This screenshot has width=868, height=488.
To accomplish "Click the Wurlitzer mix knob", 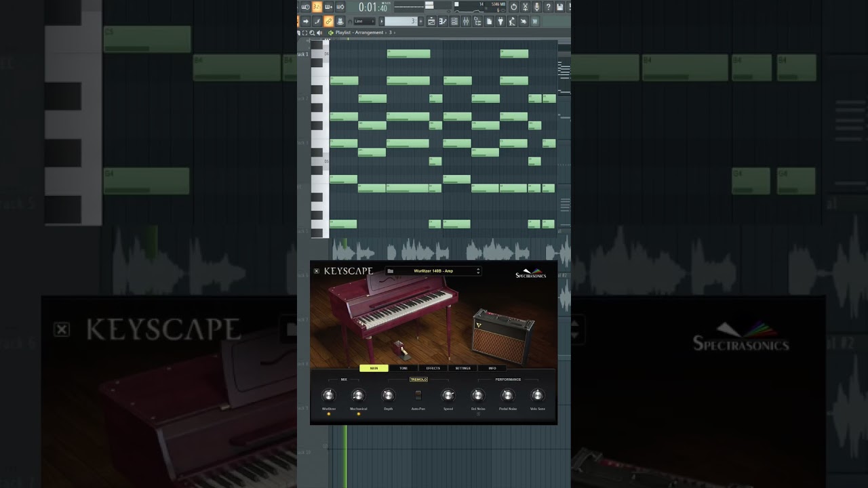I will 329,395.
